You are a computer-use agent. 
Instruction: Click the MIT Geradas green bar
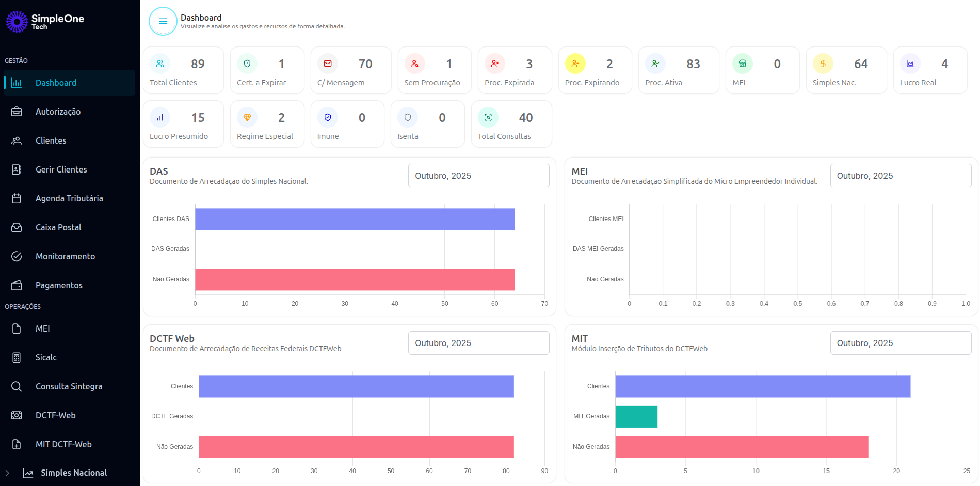636,416
